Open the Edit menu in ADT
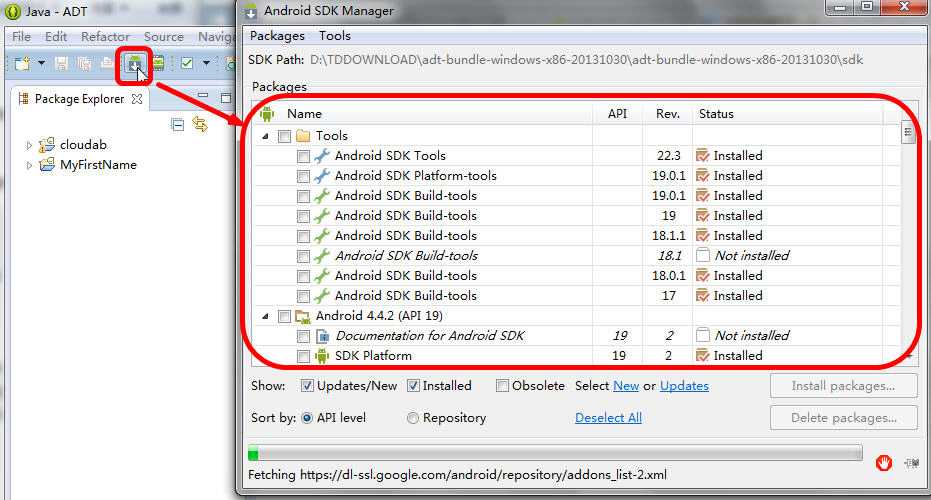Viewport: 931px width, 500px height. tap(56, 37)
